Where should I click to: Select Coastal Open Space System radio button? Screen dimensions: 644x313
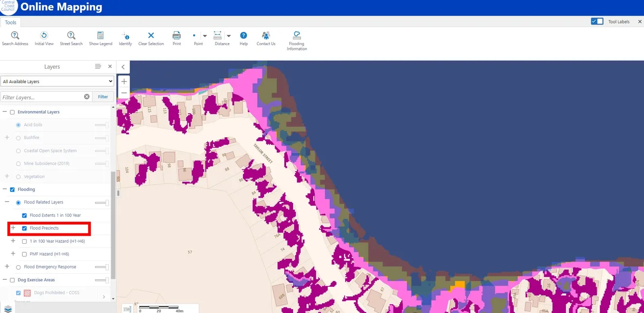[19, 151]
